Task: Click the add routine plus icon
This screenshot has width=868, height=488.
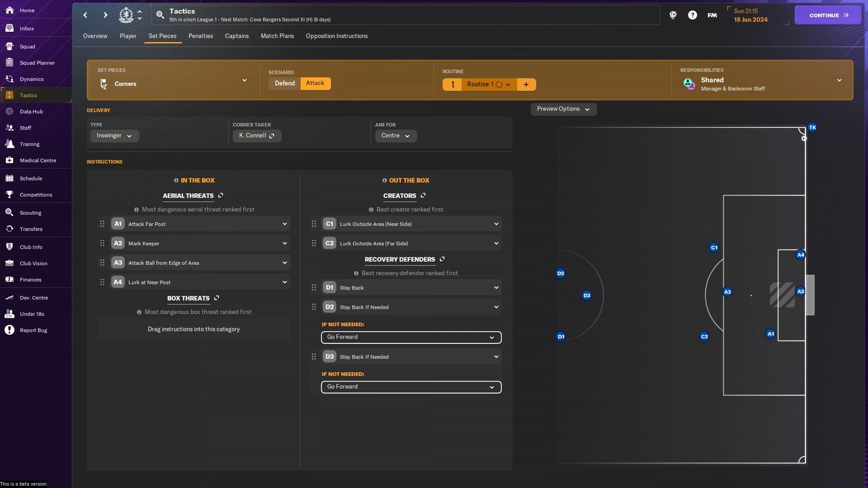Action: coord(526,84)
